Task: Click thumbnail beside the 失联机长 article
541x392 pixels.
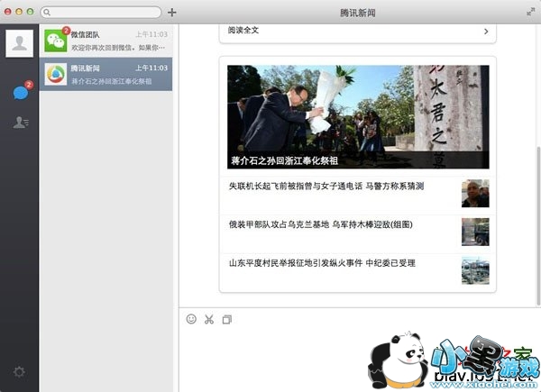Action: [475, 194]
